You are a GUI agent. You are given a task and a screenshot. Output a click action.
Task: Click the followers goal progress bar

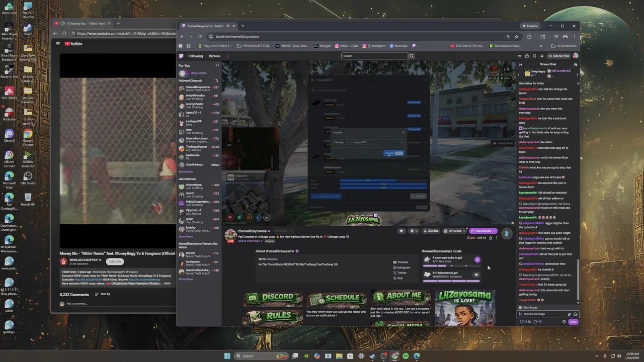451,281
